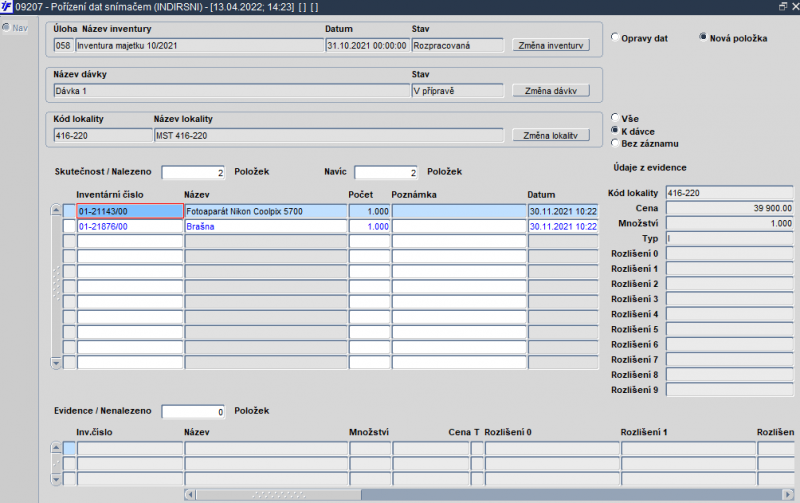Click the row selector box of 01-21876/00
This screenshot has height=503, width=800.
coord(69,227)
